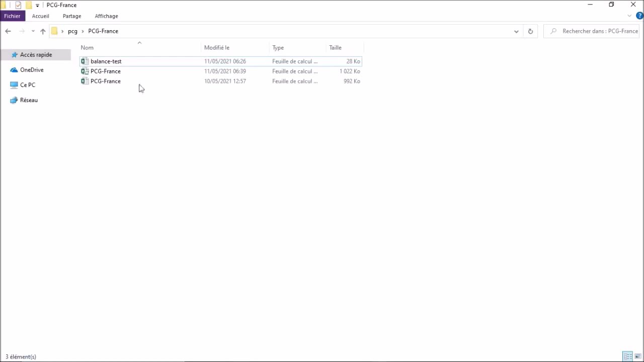This screenshot has height=362, width=644.
Task: Click the size 28 Ko
Action: click(353, 61)
